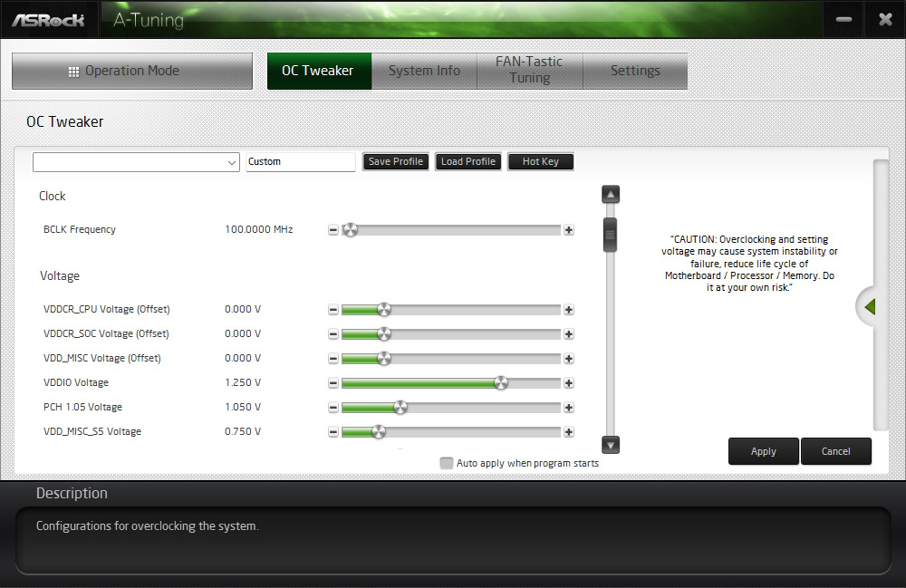The image size is (906, 588).
Task: Click the settings list scrollbar thumb
Action: coord(610,235)
